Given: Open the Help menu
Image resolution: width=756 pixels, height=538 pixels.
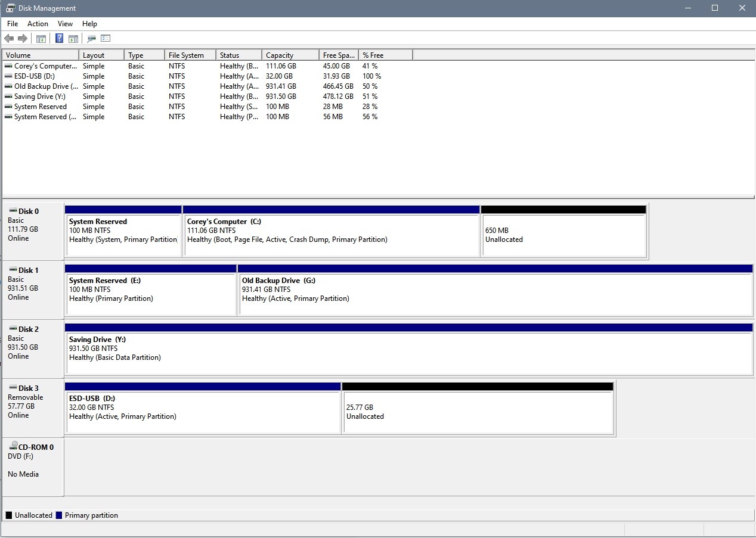Looking at the screenshot, I should coord(89,24).
